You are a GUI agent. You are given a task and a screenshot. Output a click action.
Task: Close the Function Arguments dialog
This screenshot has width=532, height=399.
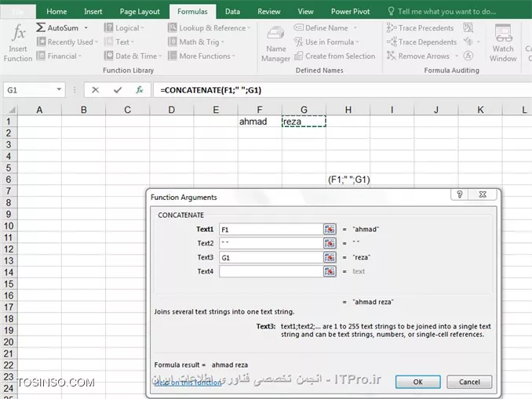click(483, 194)
